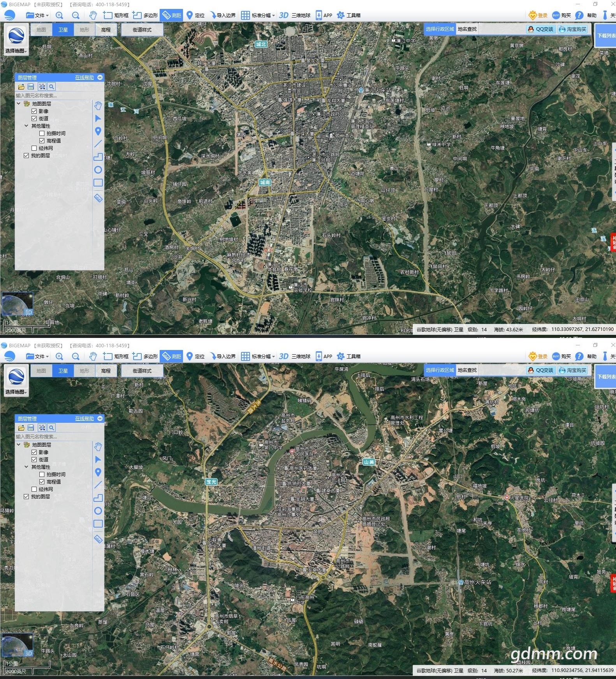The height and width of the screenshot is (679, 616).
Task: Uncheck 影像 layer in top layer panel
Action: coord(34,111)
